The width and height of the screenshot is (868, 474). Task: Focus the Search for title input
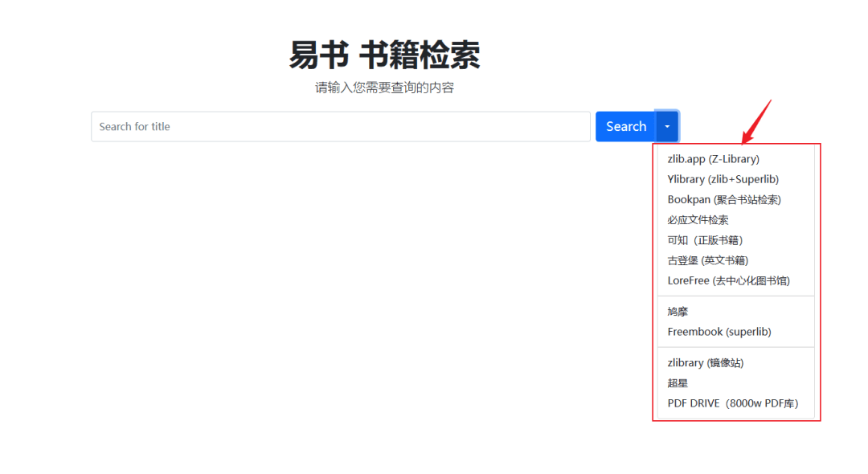[341, 127]
